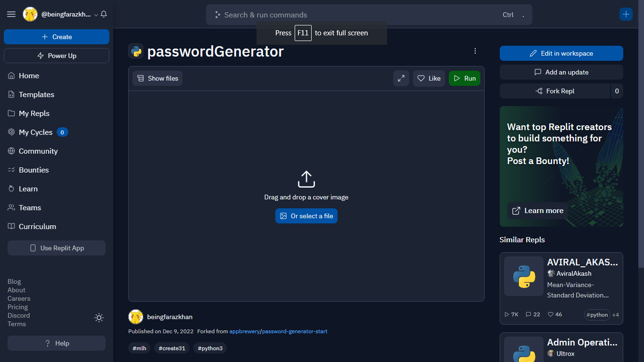The height and width of the screenshot is (362, 644).
Task: Click Edit in workspace button
Action: [x=561, y=53]
